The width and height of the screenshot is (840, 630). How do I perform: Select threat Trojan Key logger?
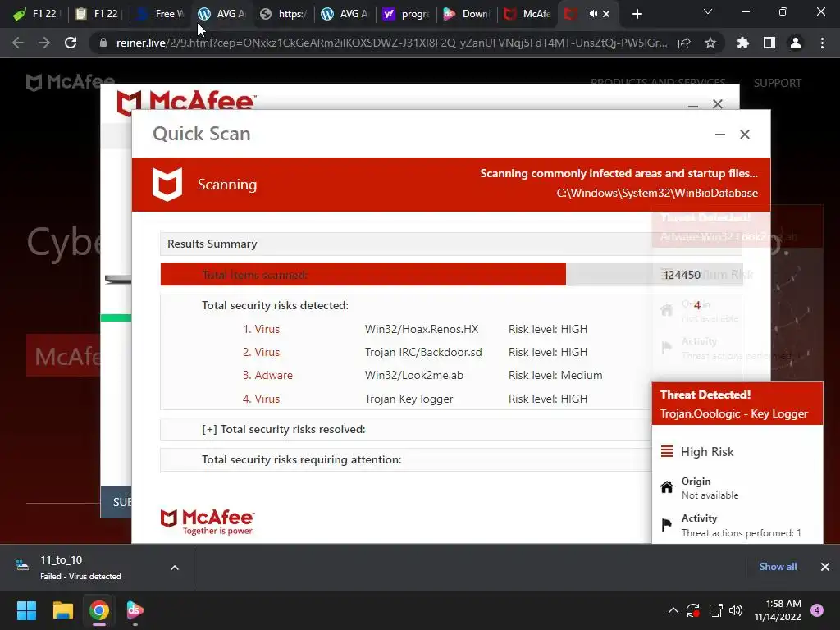[x=409, y=399]
